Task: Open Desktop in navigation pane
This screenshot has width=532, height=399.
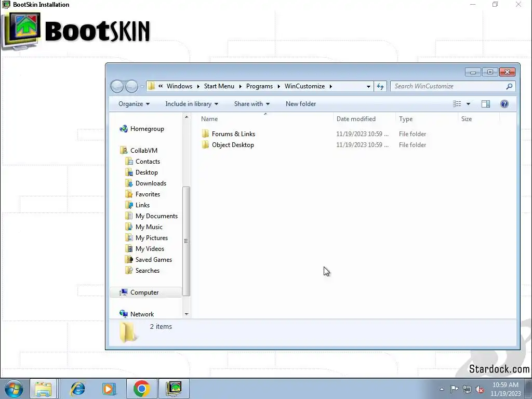Action: 147,172
